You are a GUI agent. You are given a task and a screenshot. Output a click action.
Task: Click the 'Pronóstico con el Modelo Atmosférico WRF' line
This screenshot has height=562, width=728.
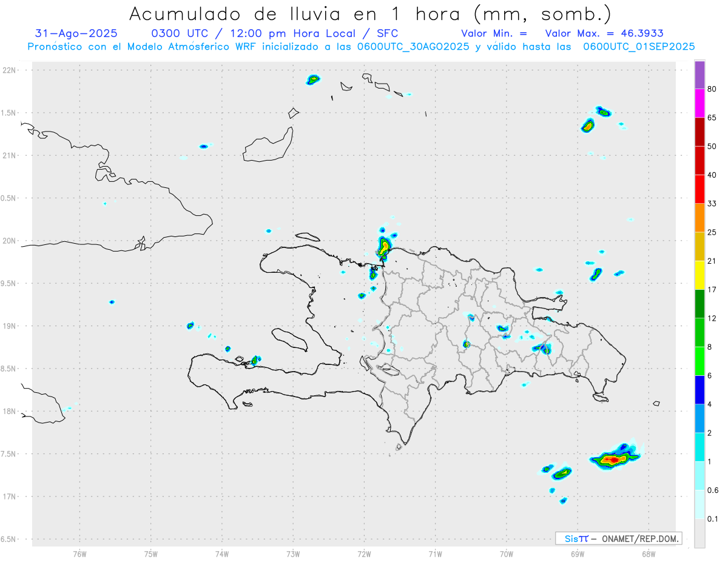click(361, 47)
